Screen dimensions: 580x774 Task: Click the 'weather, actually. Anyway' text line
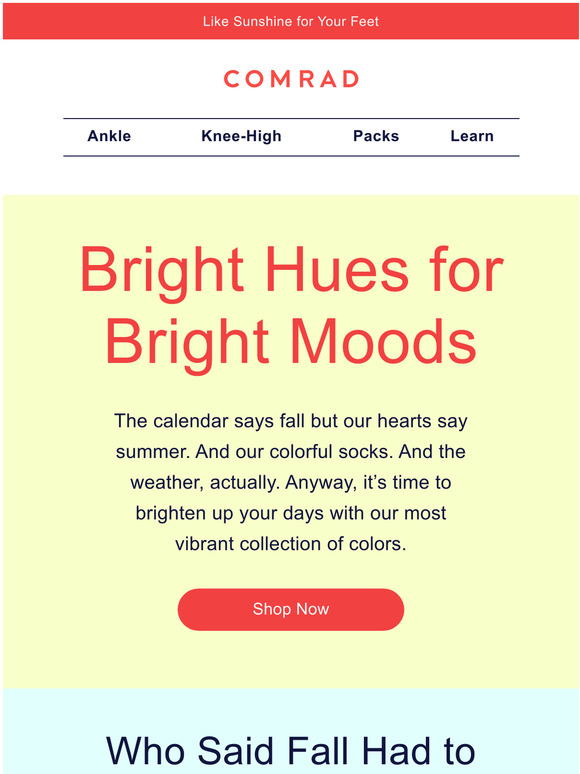pyautogui.click(x=291, y=482)
